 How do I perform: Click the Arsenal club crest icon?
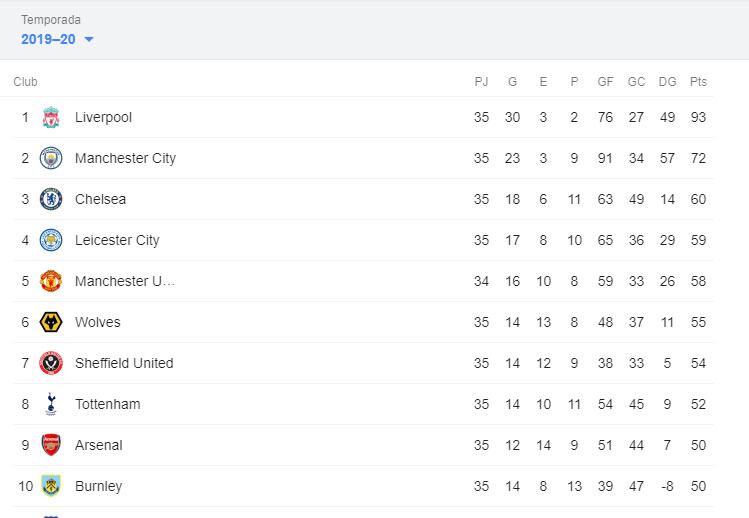[51, 445]
